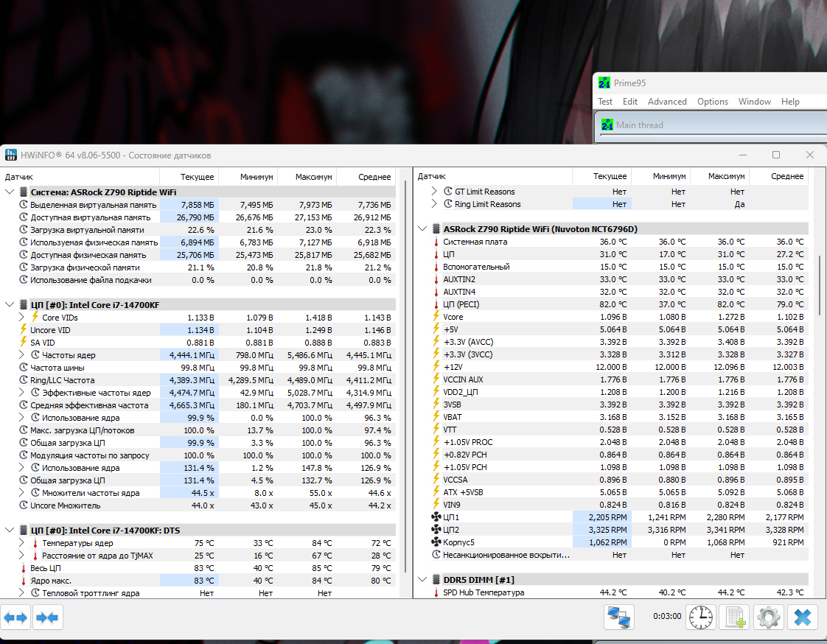Open the Test menu in Prime95
This screenshot has width=827, height=644.
pos(605,102)
